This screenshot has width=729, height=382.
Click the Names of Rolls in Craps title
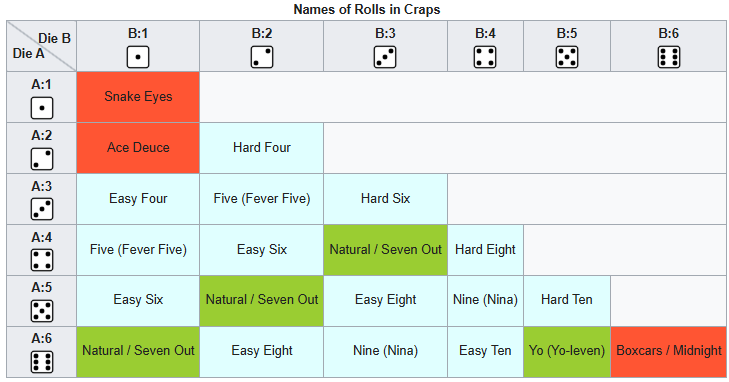coord(367,9)
